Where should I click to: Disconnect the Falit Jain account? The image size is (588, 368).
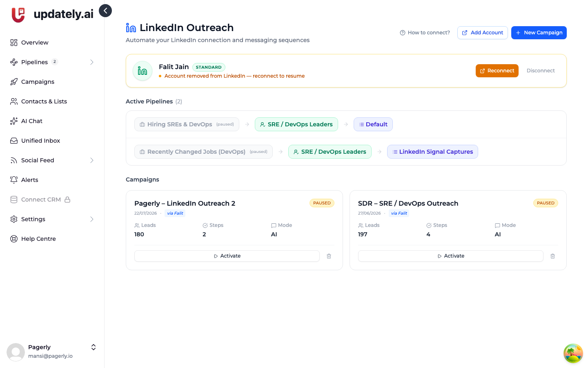coord(541,71)
